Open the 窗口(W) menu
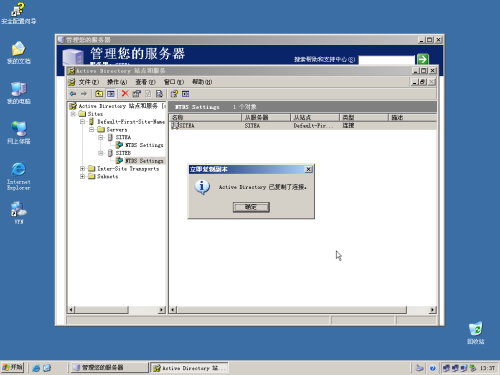500x375 pixels. [x=174, y=82]
